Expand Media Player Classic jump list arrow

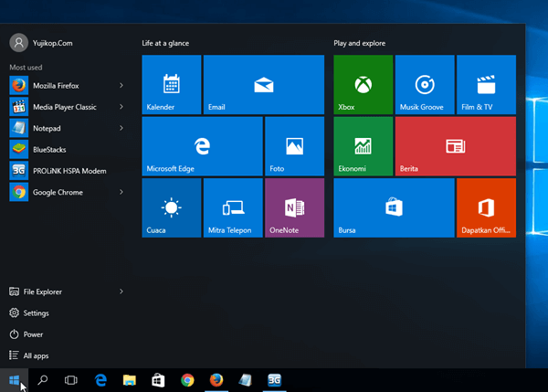pyautogui.click(x=121, y=107)
